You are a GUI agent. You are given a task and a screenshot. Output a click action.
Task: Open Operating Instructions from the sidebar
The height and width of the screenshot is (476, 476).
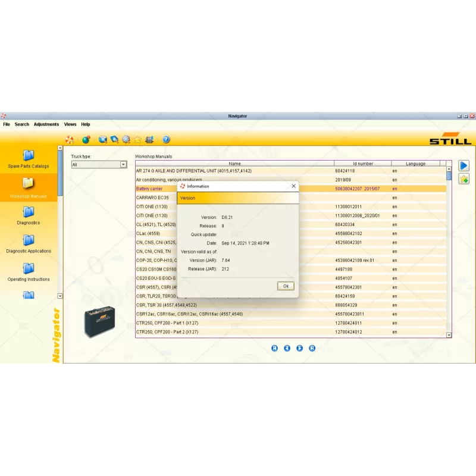[29, 271]
